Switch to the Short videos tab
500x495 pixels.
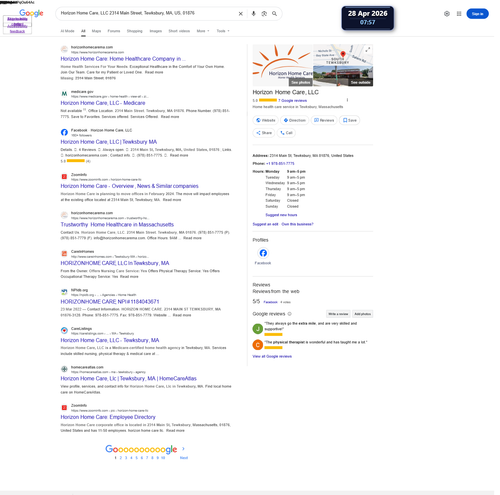179,31
